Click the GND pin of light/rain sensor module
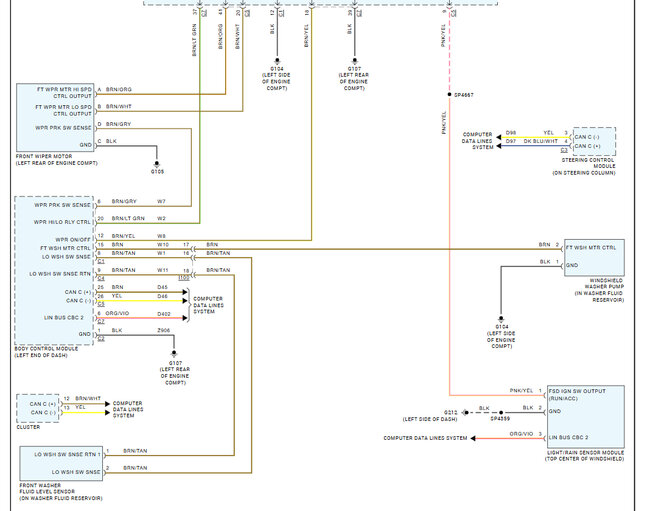650x511 pixels. 555,411
